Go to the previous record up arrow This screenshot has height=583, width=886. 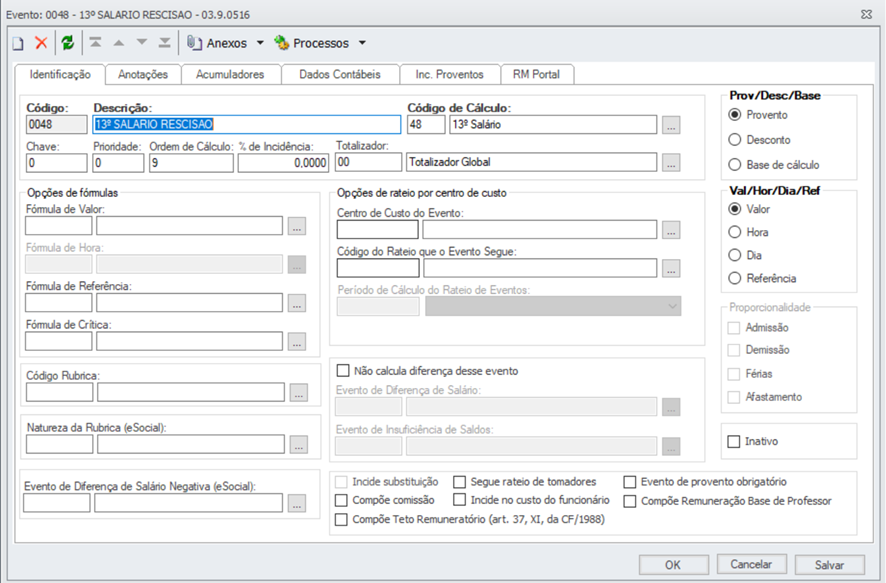pos(119,43)
